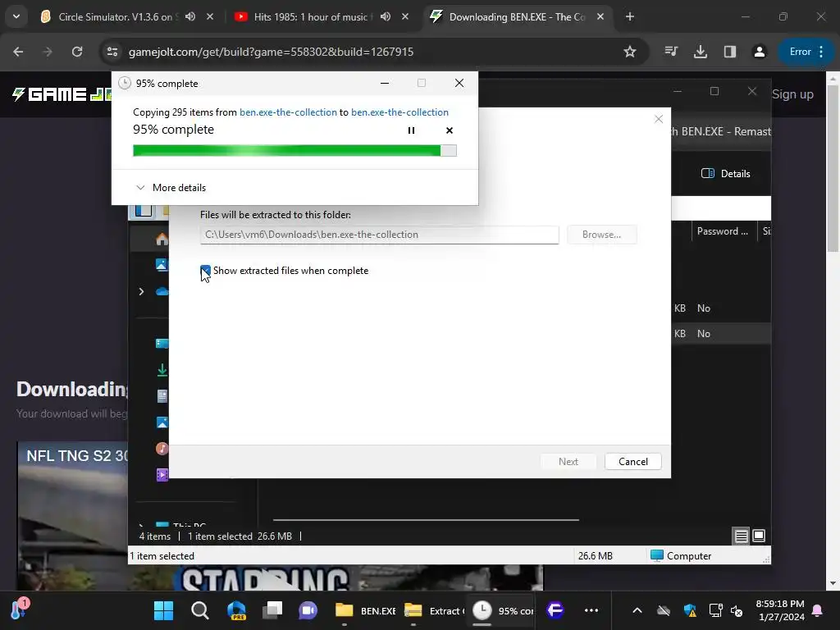
Task: Click the Error update menu button
Action: 806,52
